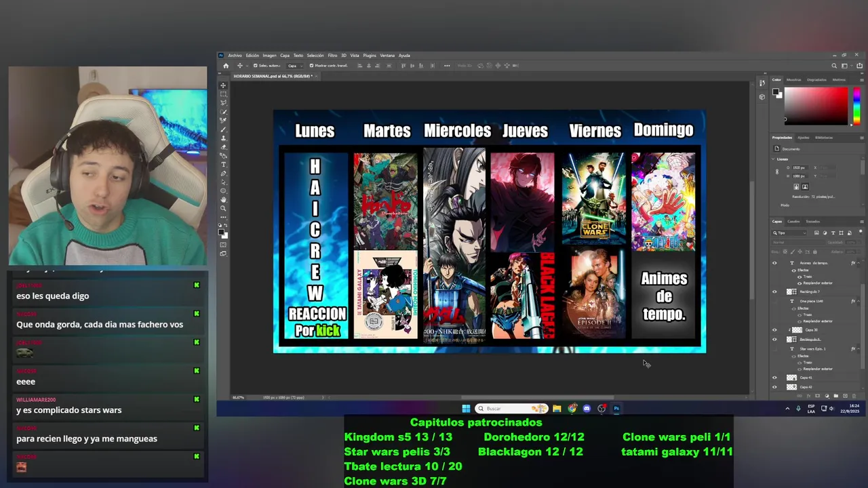Image resolution: width=868 pixels, height=488 pixels.
Task: Click the new adjustment layer half-circle icon
Action: 827,396
